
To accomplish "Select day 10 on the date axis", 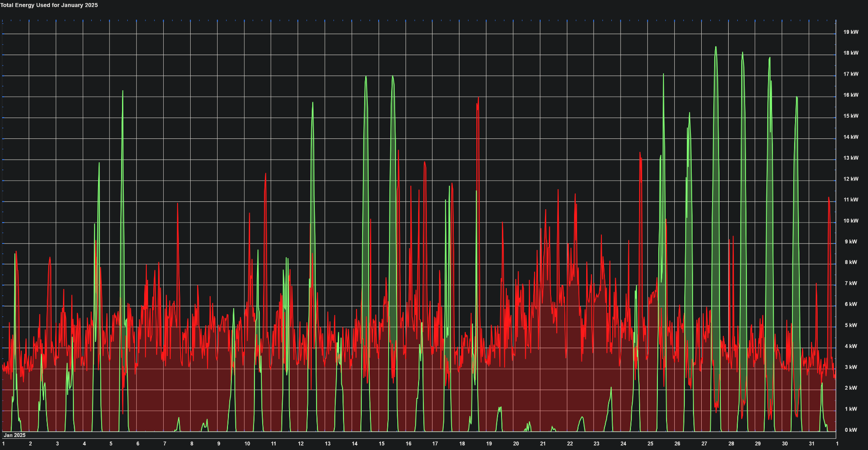I will [x=247, y=443].
